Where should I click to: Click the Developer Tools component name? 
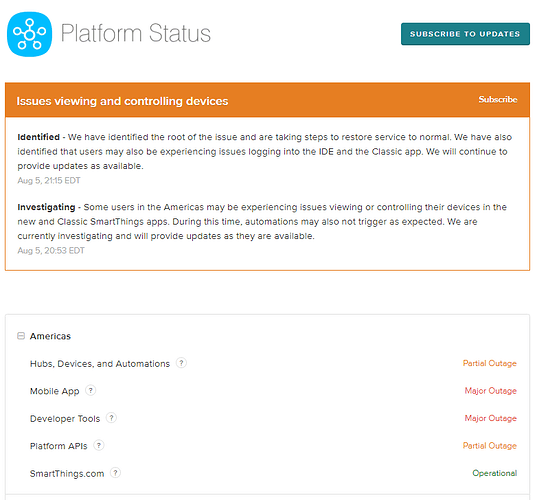(x=65, y=418)
